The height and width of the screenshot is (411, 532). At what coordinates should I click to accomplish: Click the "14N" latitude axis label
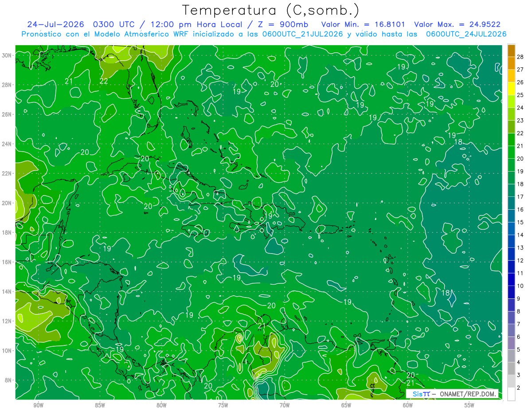pos(7,292)
